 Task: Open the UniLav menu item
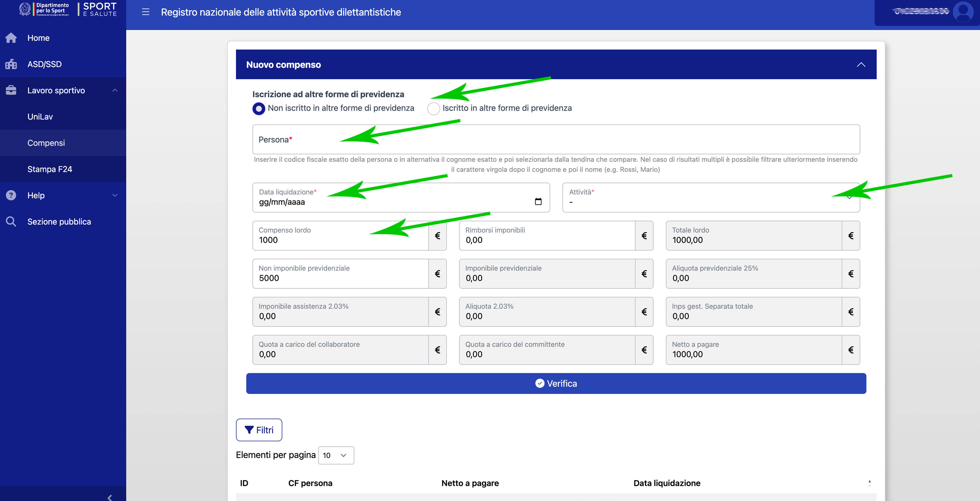40,117
